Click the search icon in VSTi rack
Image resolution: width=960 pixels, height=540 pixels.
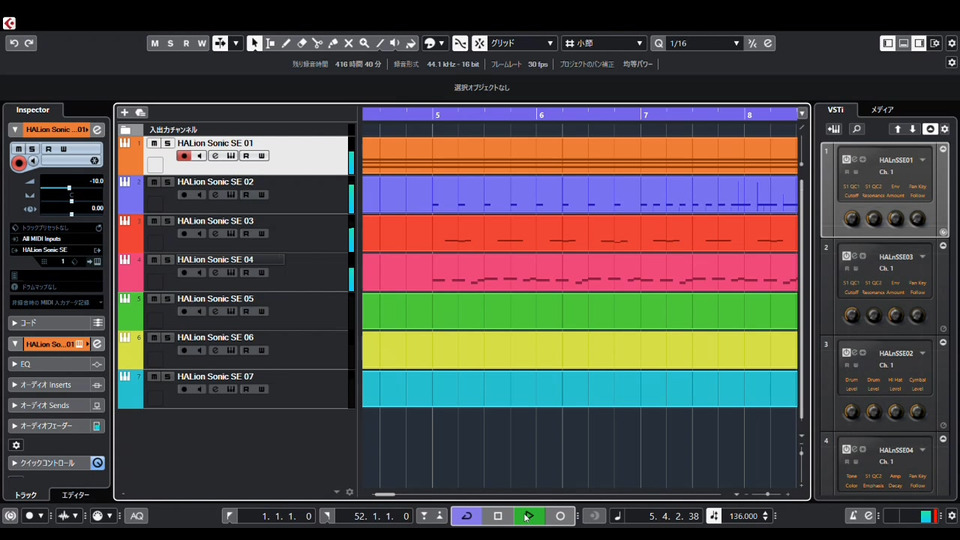click(857, 129)
